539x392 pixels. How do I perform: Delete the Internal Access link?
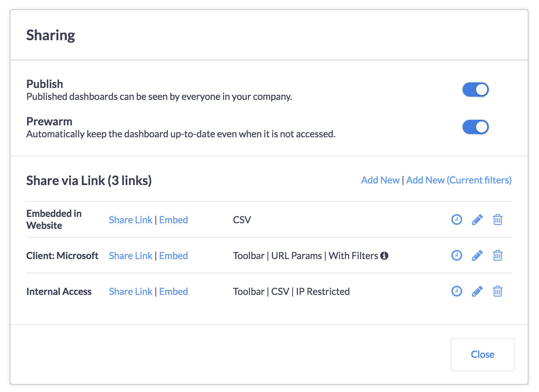(x=498, y=291)
